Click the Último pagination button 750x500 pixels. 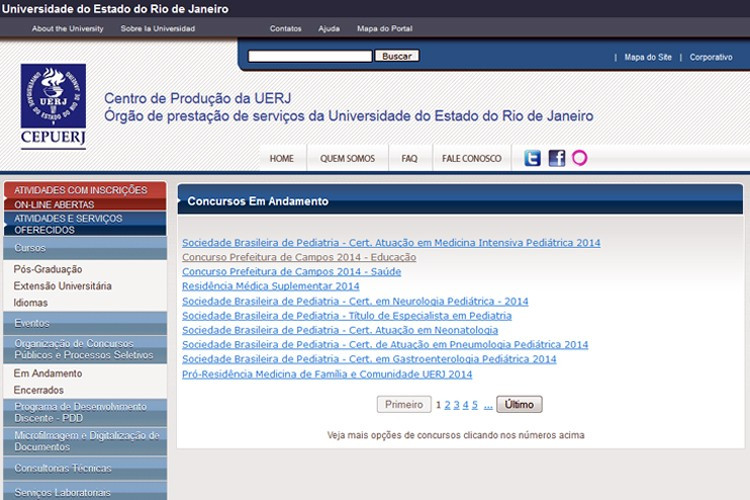(519, 405)
